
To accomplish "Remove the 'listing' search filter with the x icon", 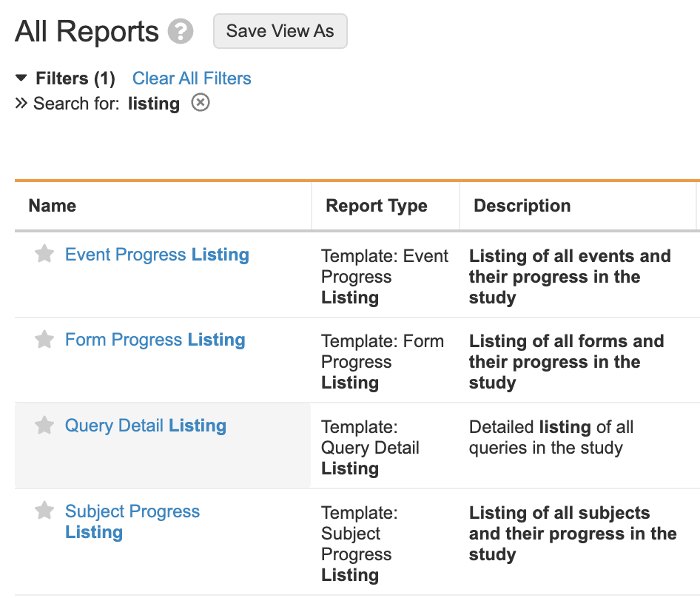I will (201, 102).
